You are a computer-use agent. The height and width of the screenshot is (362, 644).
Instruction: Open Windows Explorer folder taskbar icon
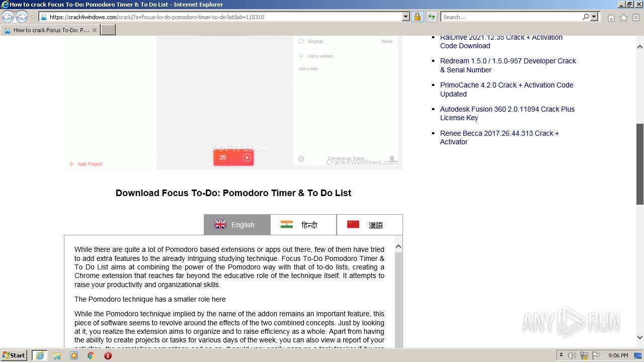pos(57,355)
